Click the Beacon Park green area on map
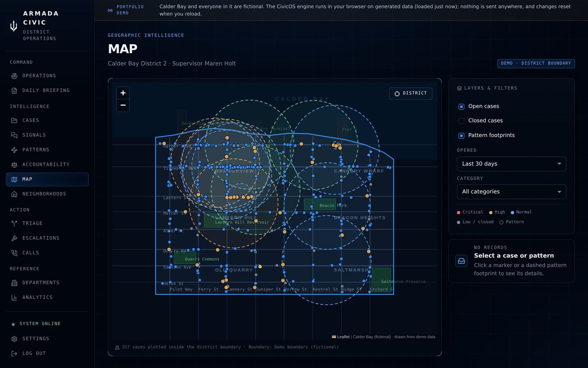This screenshot has height=368, width=588. tap(320, 204)
